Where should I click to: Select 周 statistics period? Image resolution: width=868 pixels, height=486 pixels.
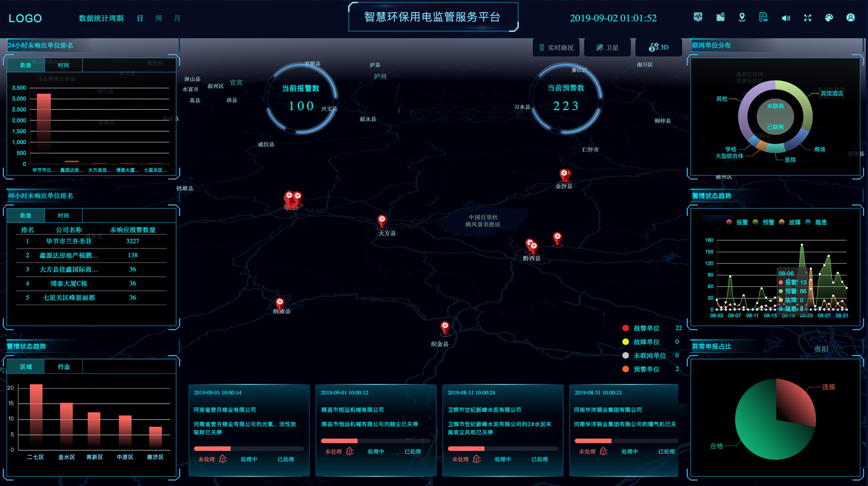click(159, 18)
